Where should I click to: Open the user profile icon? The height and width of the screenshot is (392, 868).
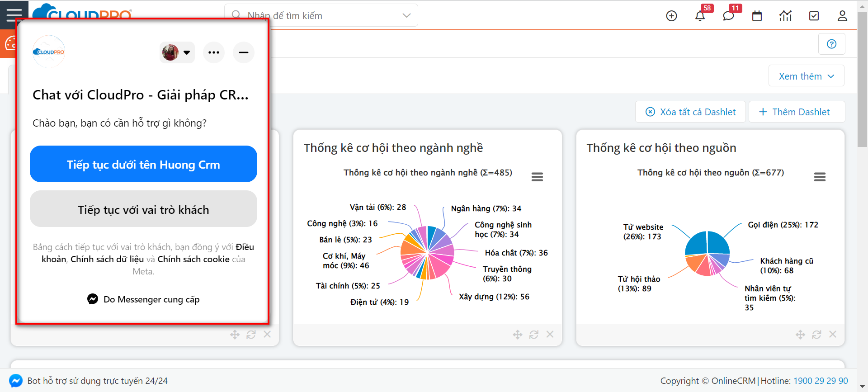point(842,16)
